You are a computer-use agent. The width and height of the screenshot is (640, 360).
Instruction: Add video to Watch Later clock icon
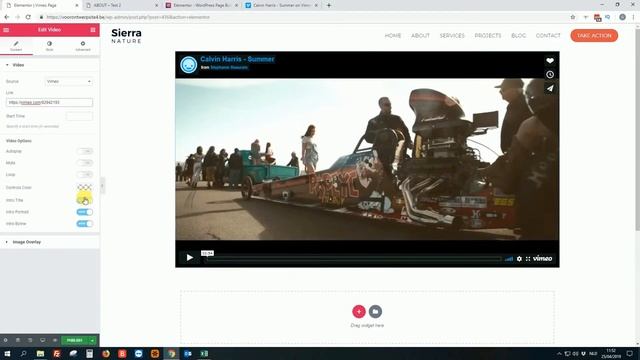click(x=550, y=75)
